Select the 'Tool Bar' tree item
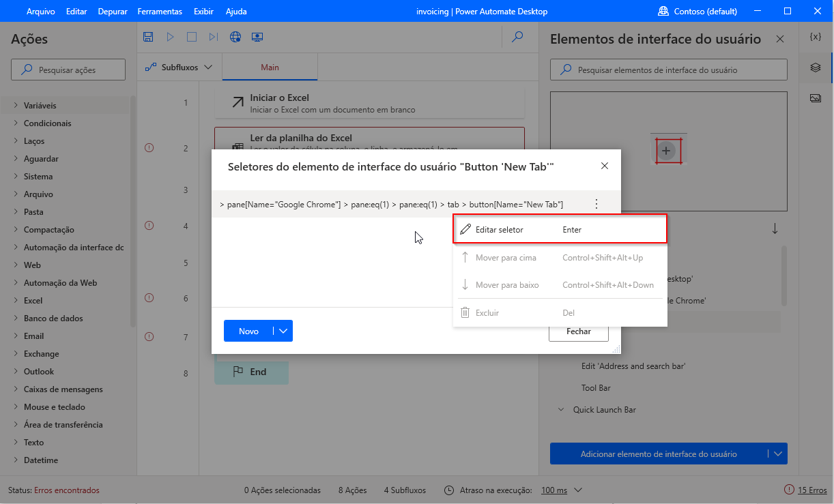Image resolution: width=834 pixels, height=504 pixels. [596, 388]
